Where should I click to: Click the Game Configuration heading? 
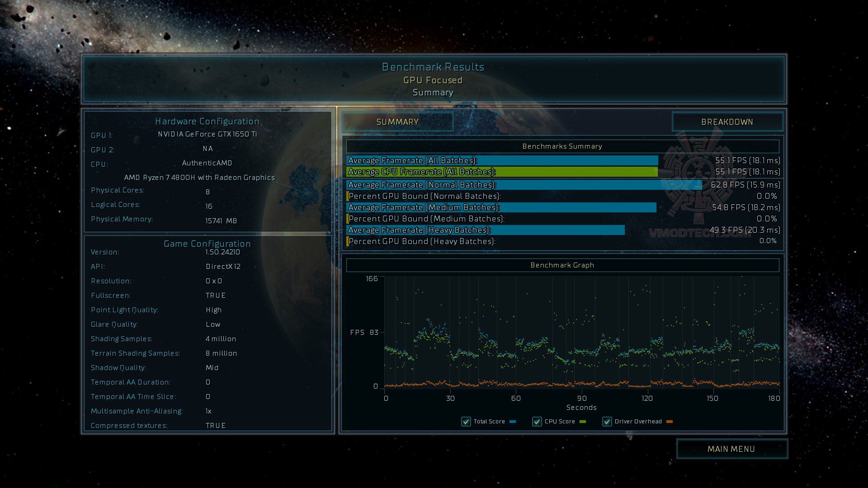click(207, 244)
